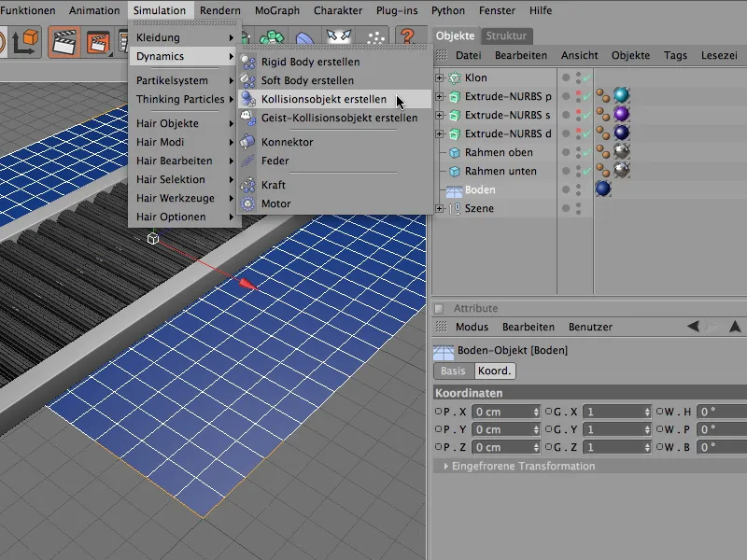This screenshot has width=747, height=560.
Task: Click the Basis tab button
Action: (x=453, y=371)
